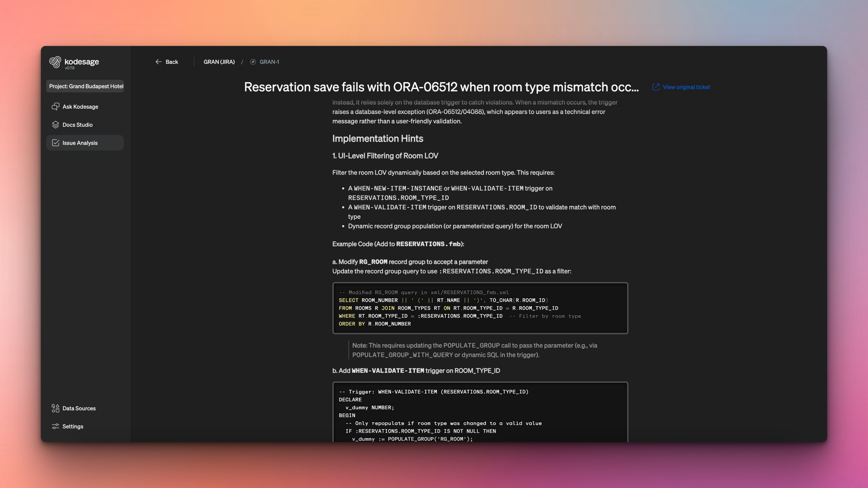Open the Docs Studio layers icon
The image size is (868, 488).
(x=56, y=125)
